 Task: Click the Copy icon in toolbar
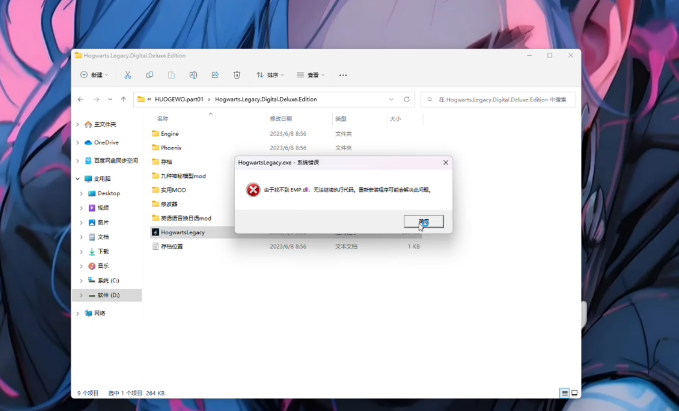[x=150, y=75]
